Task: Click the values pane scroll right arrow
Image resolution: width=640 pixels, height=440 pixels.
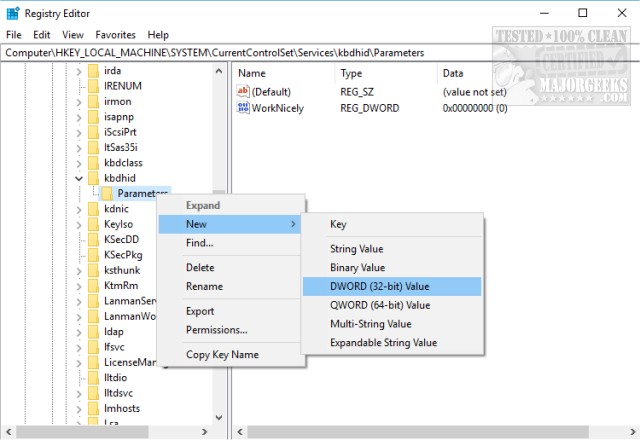Action: tap(634, 431)
